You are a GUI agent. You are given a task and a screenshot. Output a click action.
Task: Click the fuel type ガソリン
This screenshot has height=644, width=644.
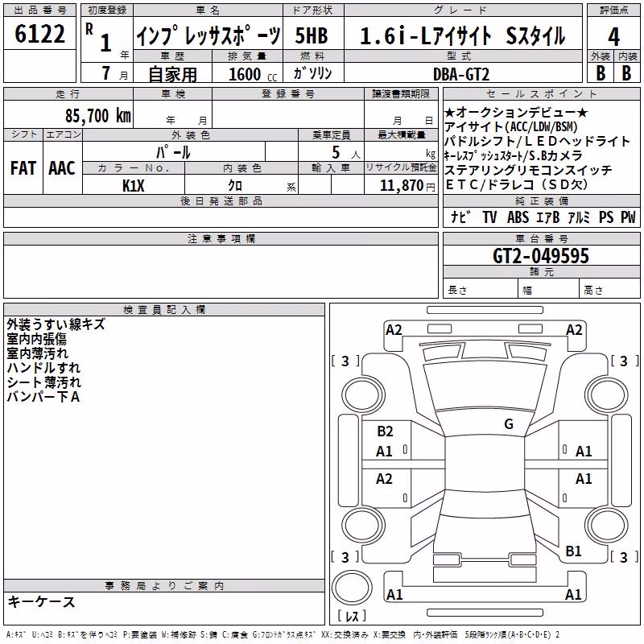tap(312, 73)
